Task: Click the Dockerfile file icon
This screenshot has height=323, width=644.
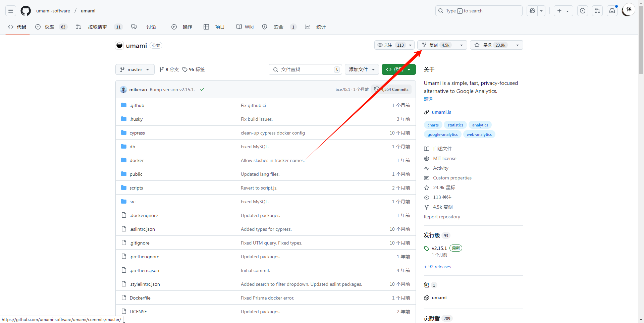Action: (124, 298)
